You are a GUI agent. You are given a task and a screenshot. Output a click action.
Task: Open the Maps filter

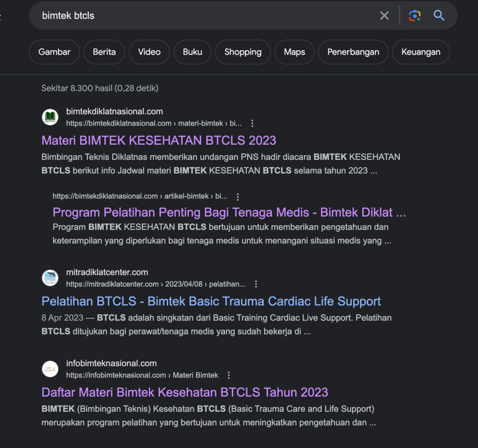tap(294, 52)
